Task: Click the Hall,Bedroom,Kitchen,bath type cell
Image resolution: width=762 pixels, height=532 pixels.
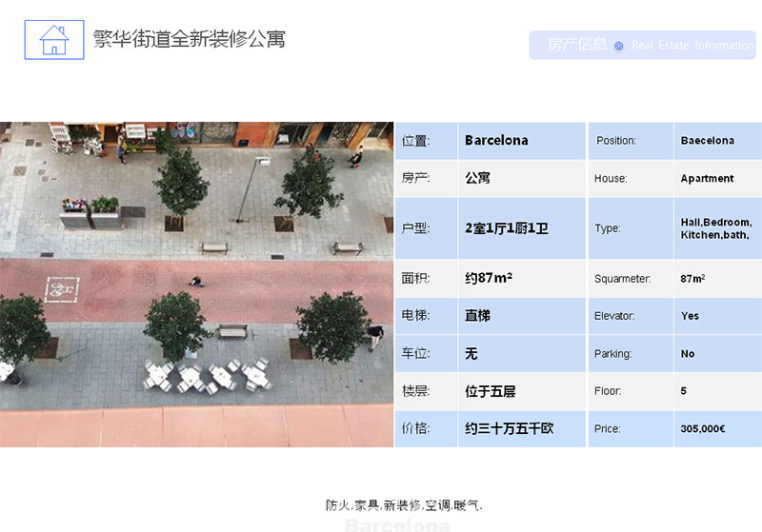Action: point(715,228)
